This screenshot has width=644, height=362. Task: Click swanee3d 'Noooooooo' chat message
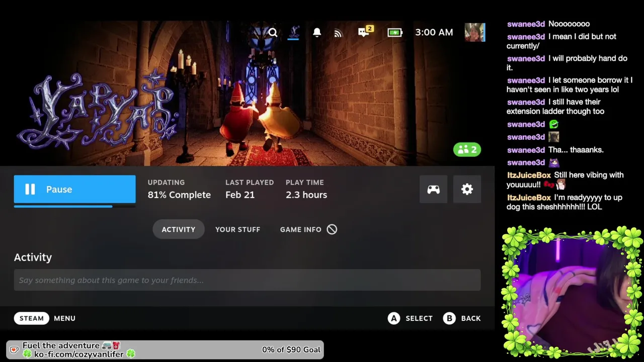[x=548, y=24]
